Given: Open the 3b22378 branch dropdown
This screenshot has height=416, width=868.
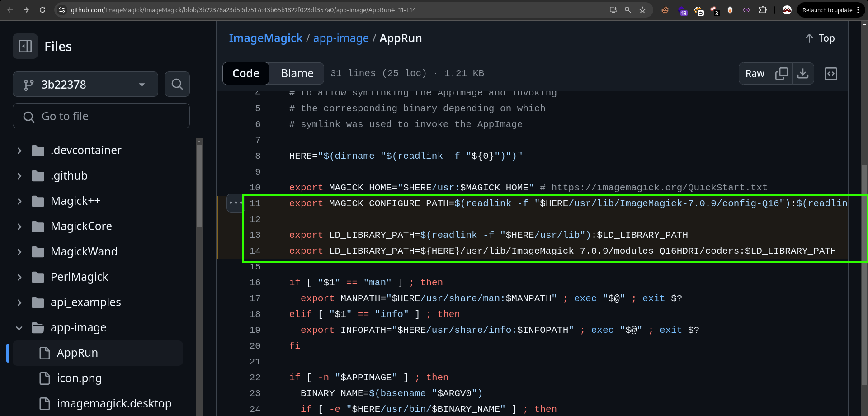Looking at the screenshot, I should click(85, 84).
